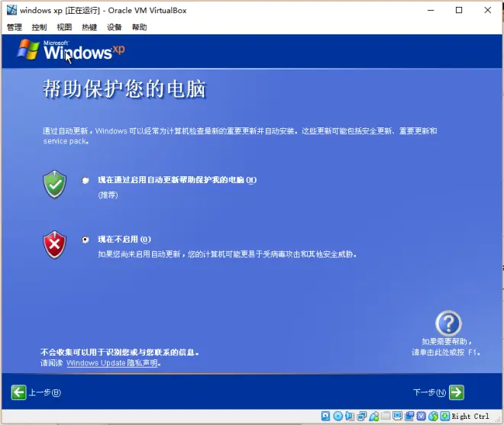Click the display monitor status icon

tap(398, 417)
